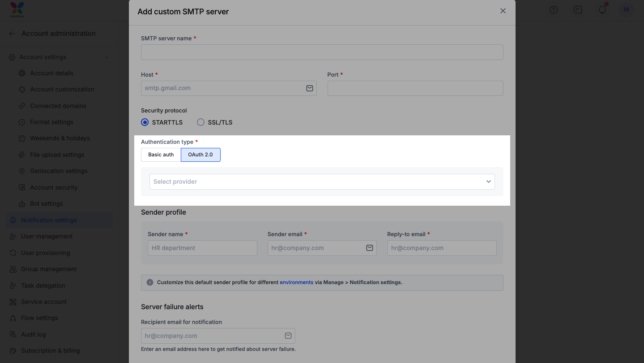Collapse the Account settings section chevron
This screenshot has width=644, height=363.
pyautogui.click(x=107, y=57)
